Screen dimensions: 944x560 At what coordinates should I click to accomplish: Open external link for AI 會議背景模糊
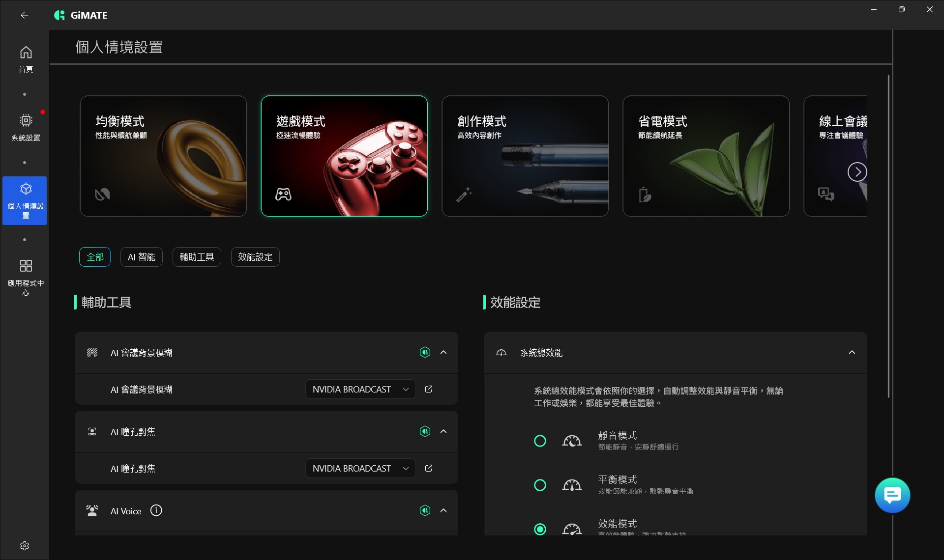[429, 389]
